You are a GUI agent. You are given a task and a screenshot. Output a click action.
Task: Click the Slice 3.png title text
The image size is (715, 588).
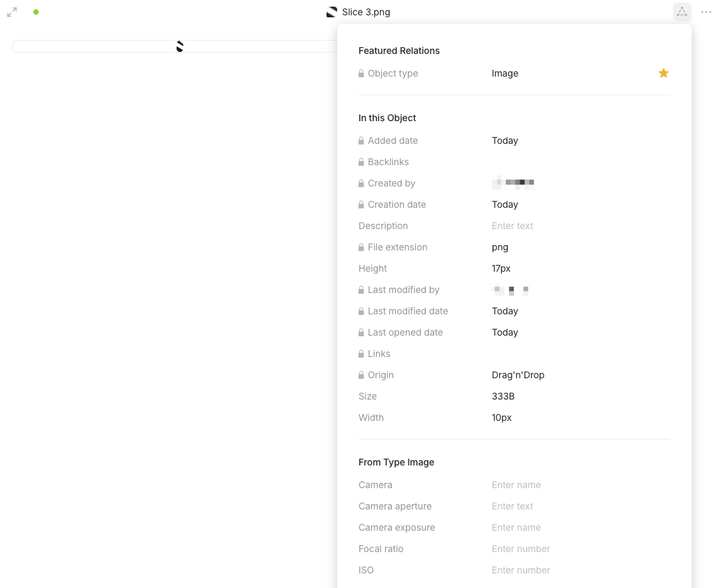366,12
